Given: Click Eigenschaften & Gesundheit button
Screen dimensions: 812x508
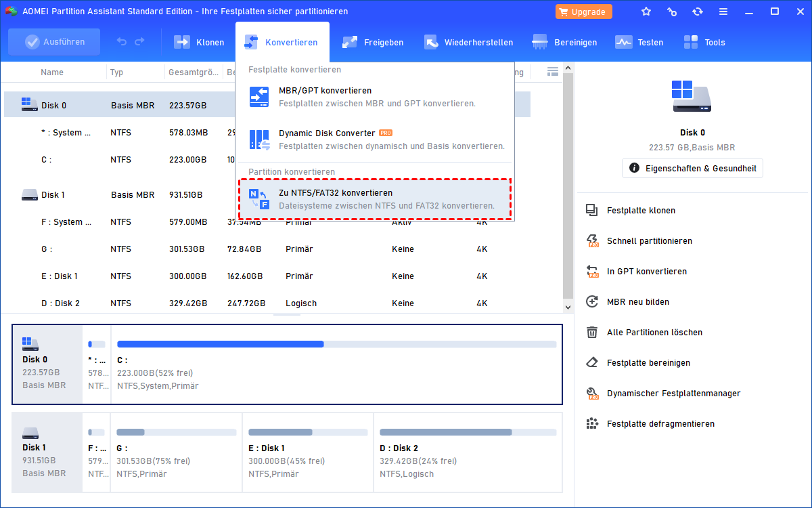Looking at the screenshot, I should [692, 168].
